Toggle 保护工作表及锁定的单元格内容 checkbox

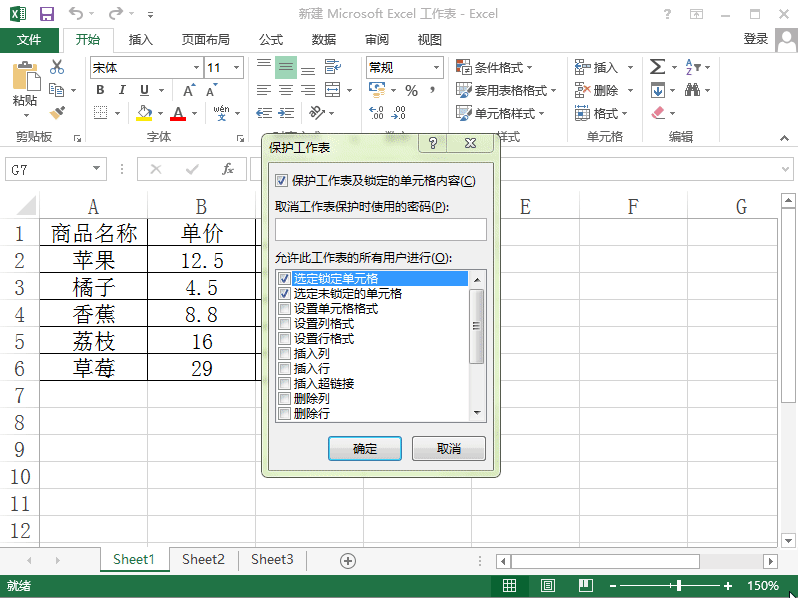click(281, 180)
